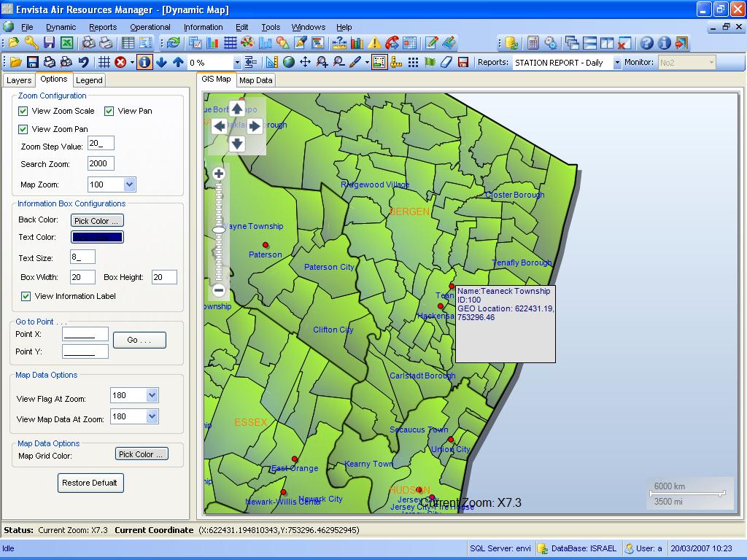747x560 pixels.
Task: Uncheck the View Zoom Scale checkbox
Action: (25, 111)
